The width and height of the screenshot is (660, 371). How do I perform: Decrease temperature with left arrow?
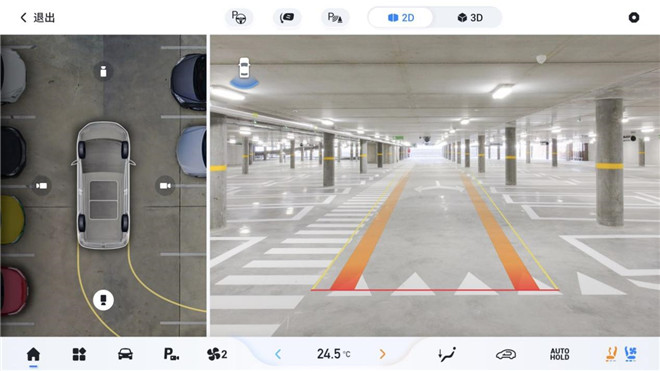coord(278,354)
